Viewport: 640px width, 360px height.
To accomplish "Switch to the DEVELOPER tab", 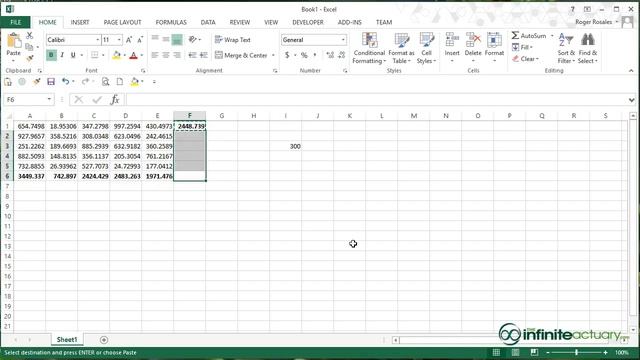I will coord(308,22).
